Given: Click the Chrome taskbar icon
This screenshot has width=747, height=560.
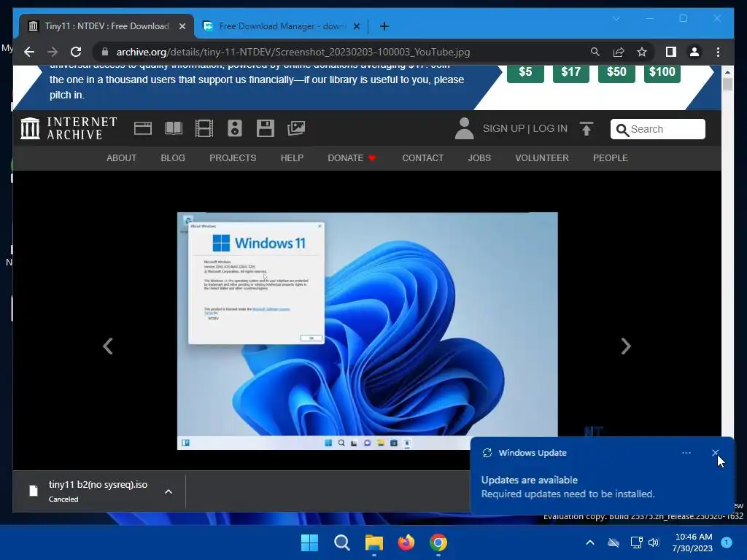Looking at the screenshot, I should [438, 542].
